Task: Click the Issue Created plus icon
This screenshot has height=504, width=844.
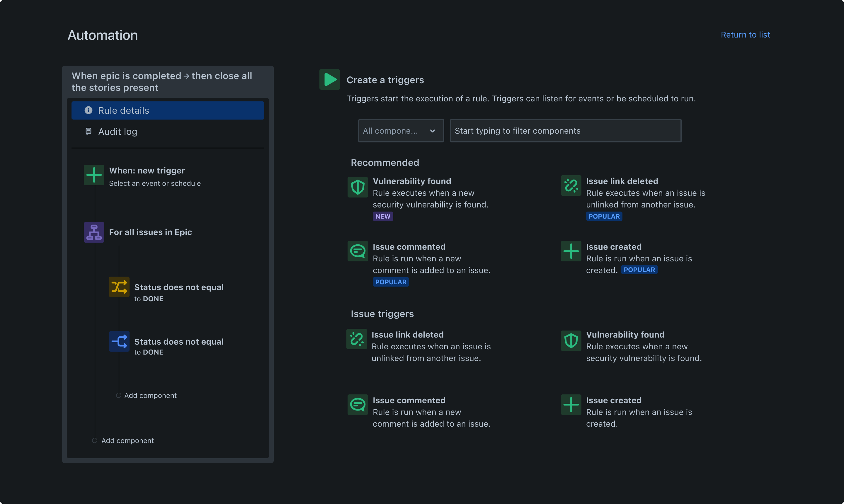Action: coord(571,251)
